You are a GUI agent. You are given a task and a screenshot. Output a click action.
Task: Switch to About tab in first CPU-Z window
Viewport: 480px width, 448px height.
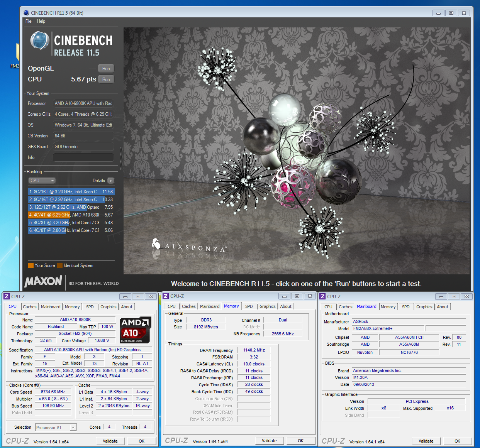click(127, 307)
